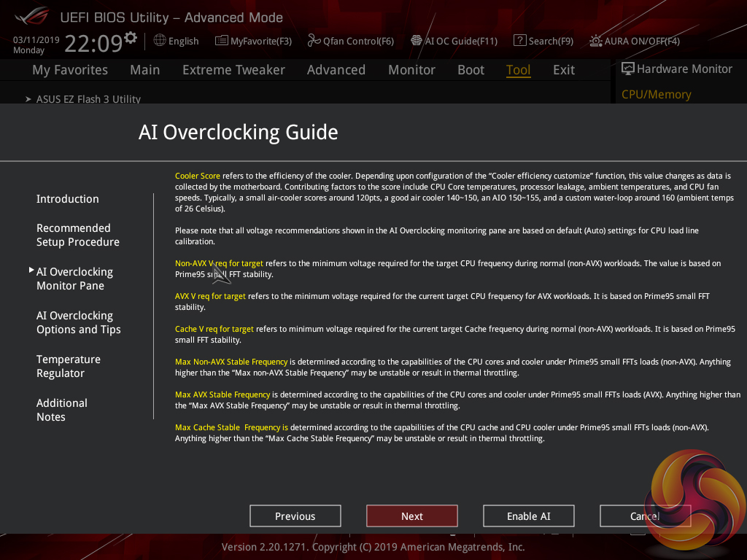
Task: Click the Qfan Control fan icon
Action: click(314, 41)
